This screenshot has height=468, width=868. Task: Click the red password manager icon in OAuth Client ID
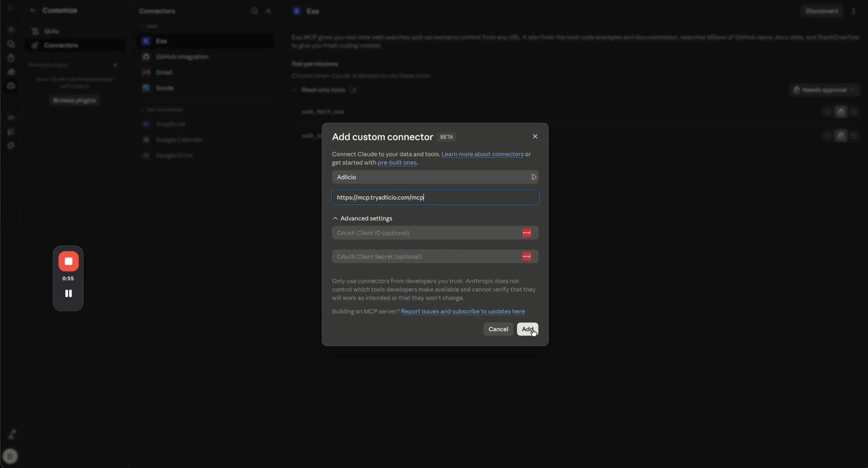tap(526, 233)
